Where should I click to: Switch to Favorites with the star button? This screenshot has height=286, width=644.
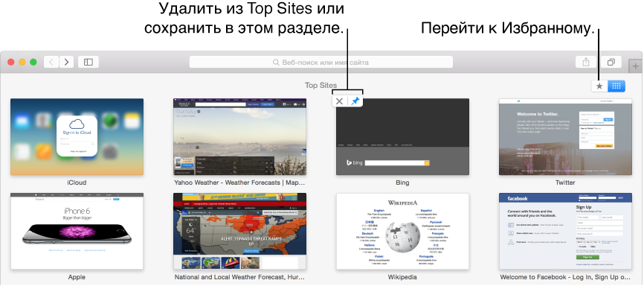599,86
